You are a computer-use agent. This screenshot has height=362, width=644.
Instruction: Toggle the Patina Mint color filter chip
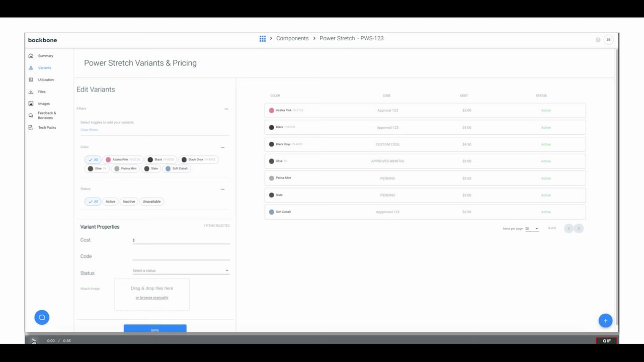click(125, 168)
